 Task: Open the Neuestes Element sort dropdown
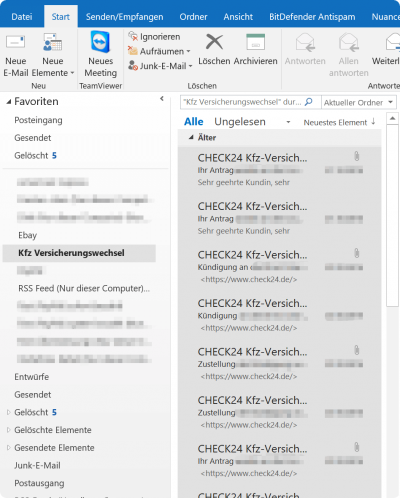335,122
